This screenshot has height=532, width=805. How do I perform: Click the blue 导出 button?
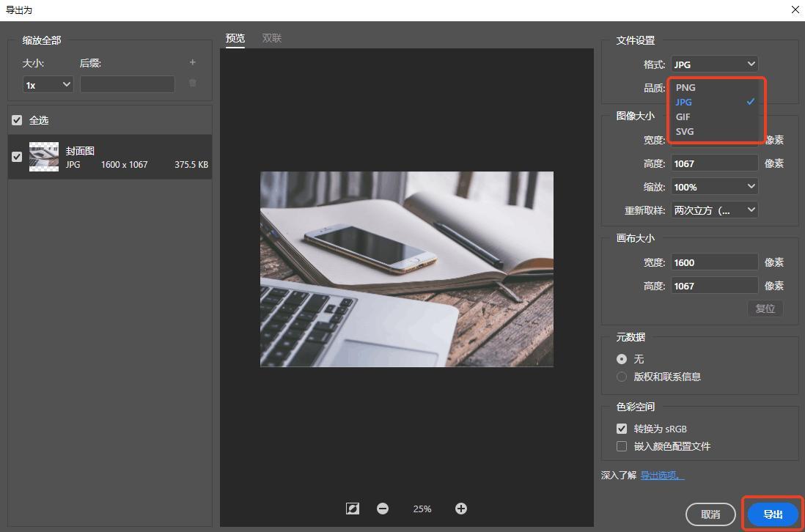[x=773, y=514]
